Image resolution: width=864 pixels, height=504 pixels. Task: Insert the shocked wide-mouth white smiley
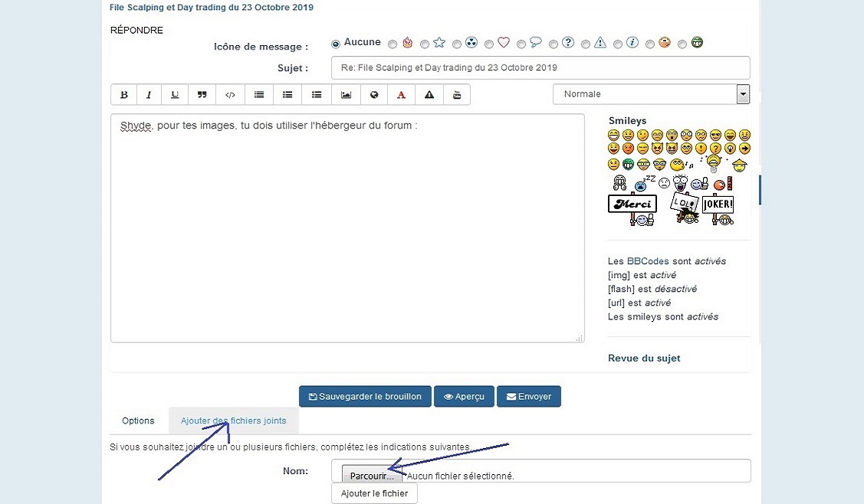[681, 182]
